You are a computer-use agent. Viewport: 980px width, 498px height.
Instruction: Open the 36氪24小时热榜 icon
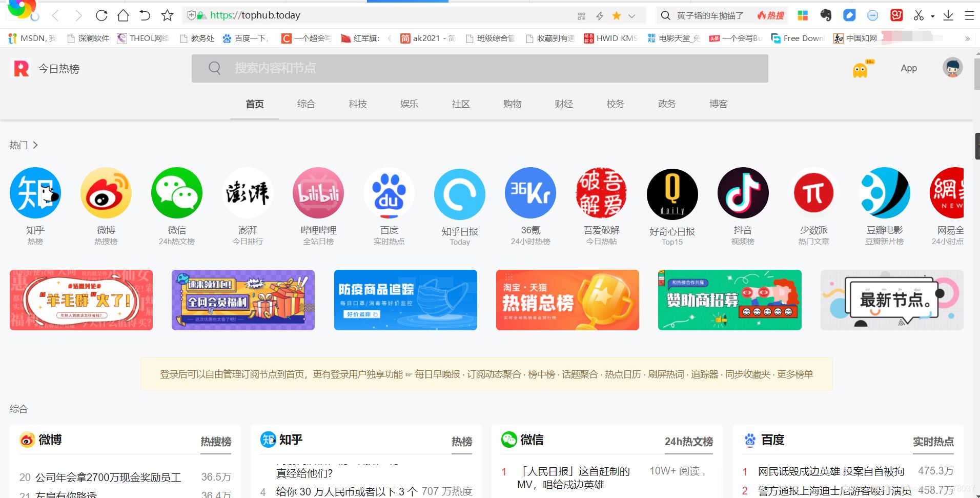[x=530, y=193]
